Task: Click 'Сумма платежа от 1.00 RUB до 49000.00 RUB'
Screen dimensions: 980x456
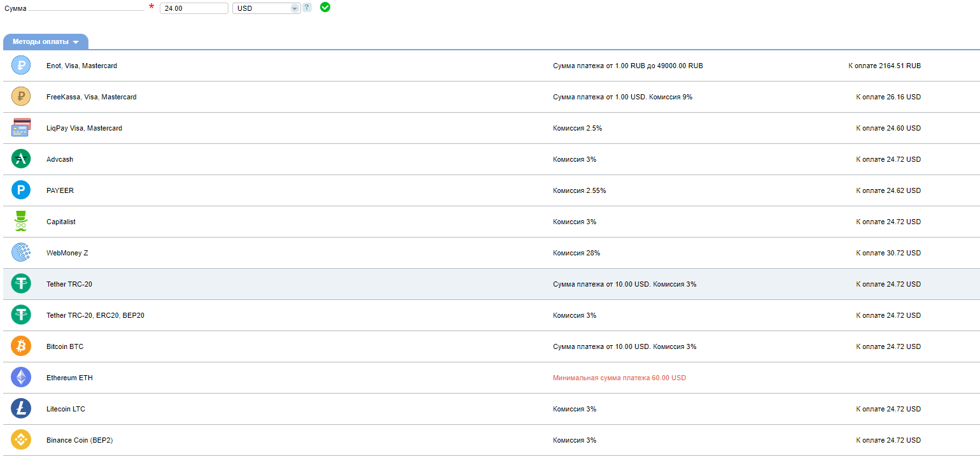Action: [x=628, y=66]
